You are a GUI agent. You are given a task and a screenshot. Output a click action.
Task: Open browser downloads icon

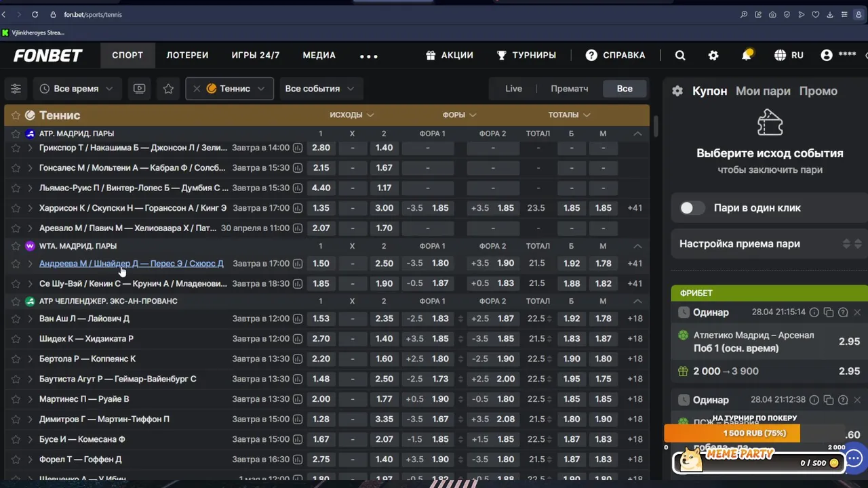point(829,14)
